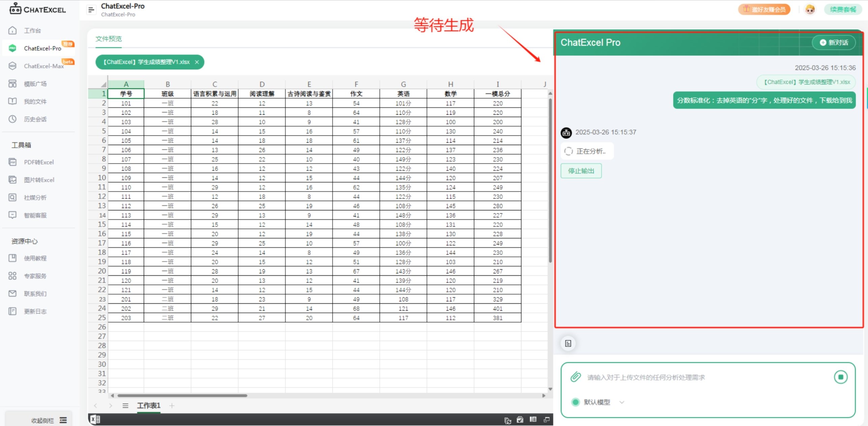Start a 新对话 conversation
Screen dimensions: 868x426
coord(834,42)
